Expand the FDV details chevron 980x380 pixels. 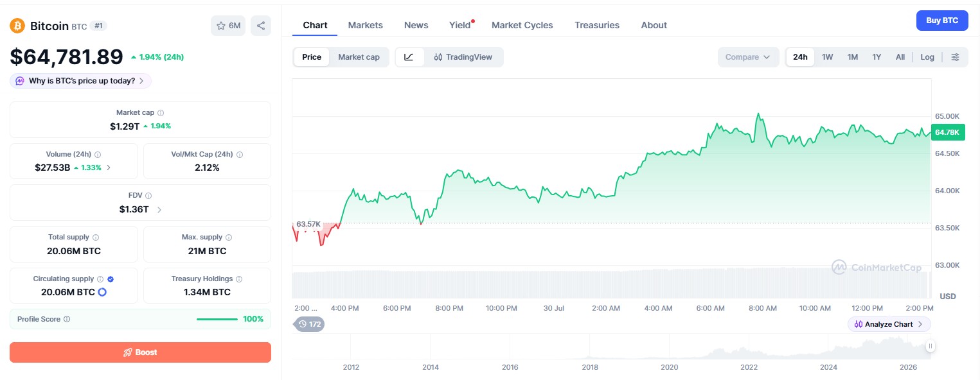click(x=159, y=209)
